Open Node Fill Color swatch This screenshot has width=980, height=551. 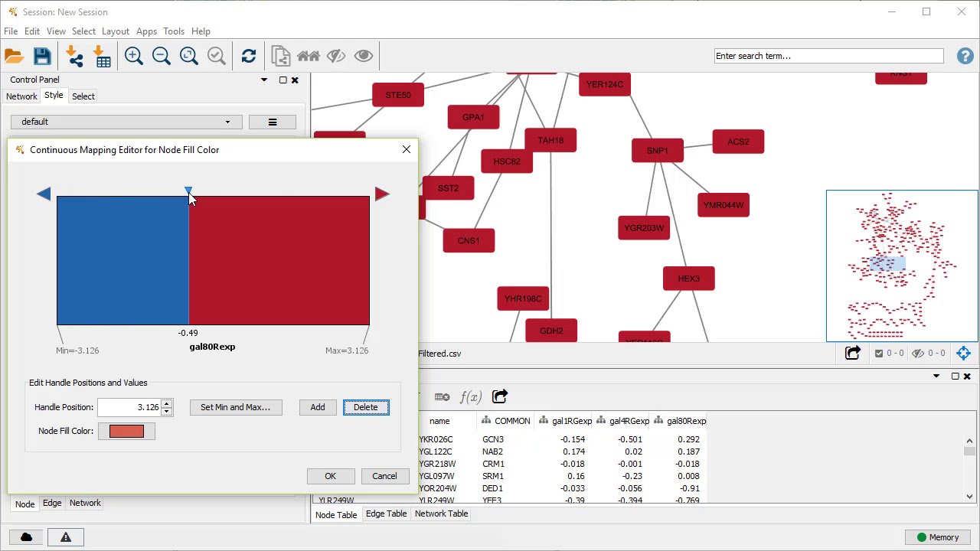126,431
